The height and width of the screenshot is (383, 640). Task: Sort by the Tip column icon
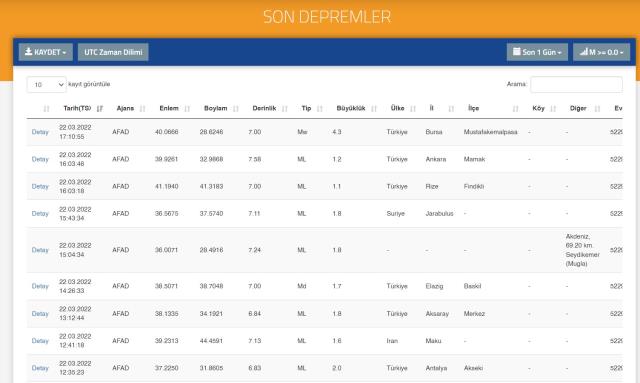click(320, 109)
